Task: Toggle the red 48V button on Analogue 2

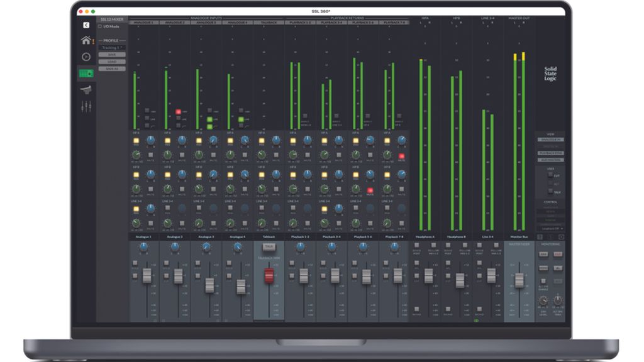Action: [178, 112]
